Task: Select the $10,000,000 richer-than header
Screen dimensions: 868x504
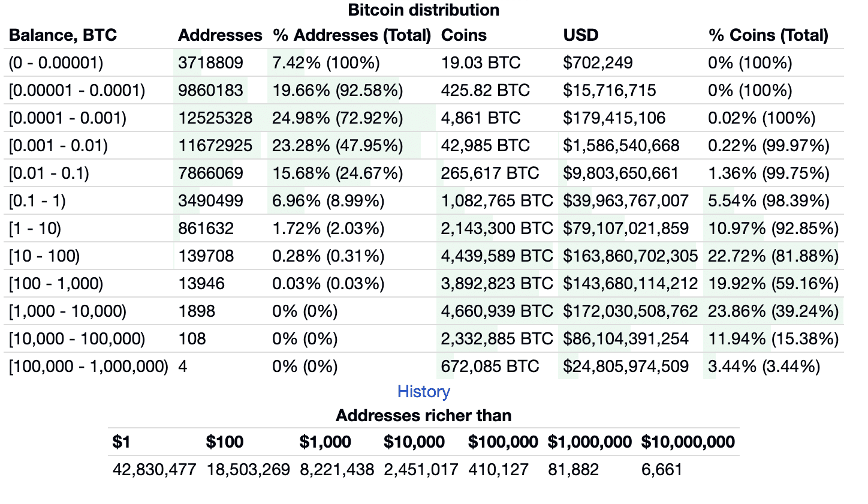Action: (x=688, y=442)
